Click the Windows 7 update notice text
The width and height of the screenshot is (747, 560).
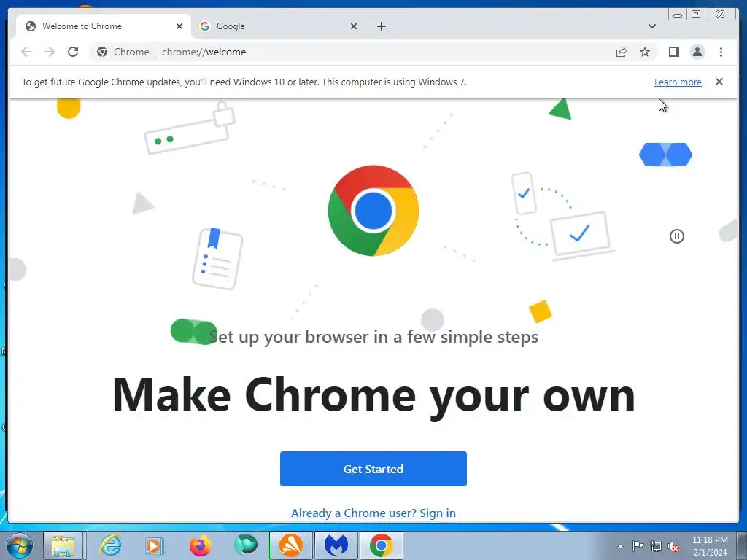click(244, 82)
